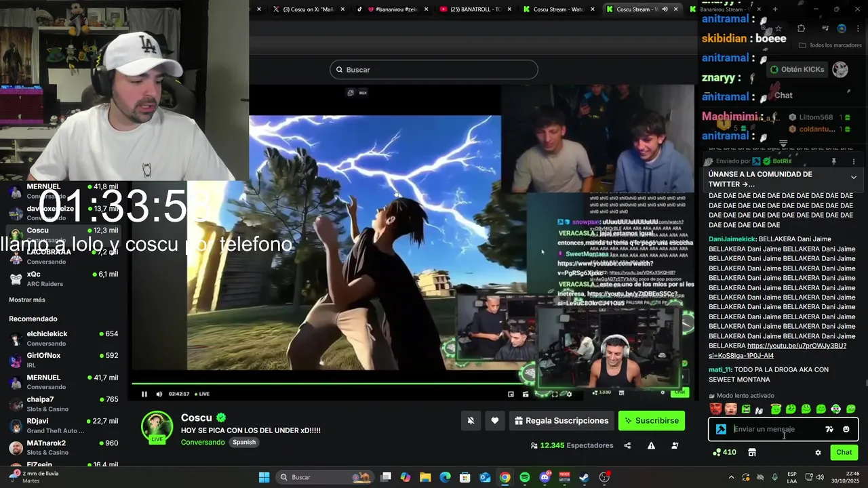Open Steam from the taskbar
This screenshot has height=488, width=868.
pos(585,477)
